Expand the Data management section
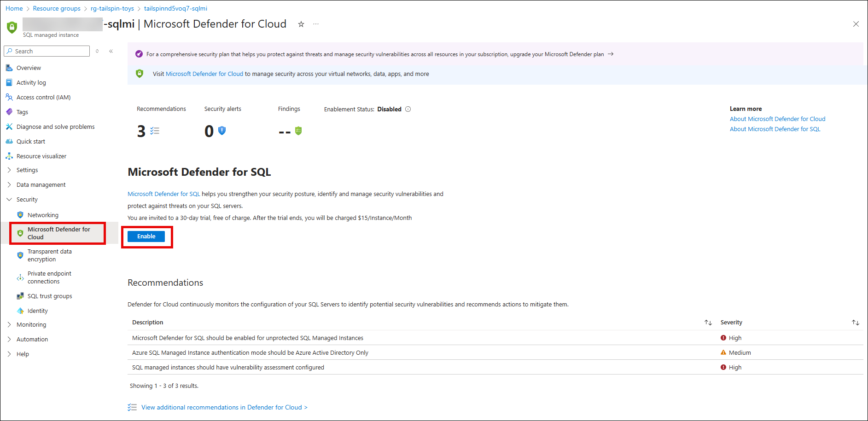The image size is (868, 421). (41, 185)
